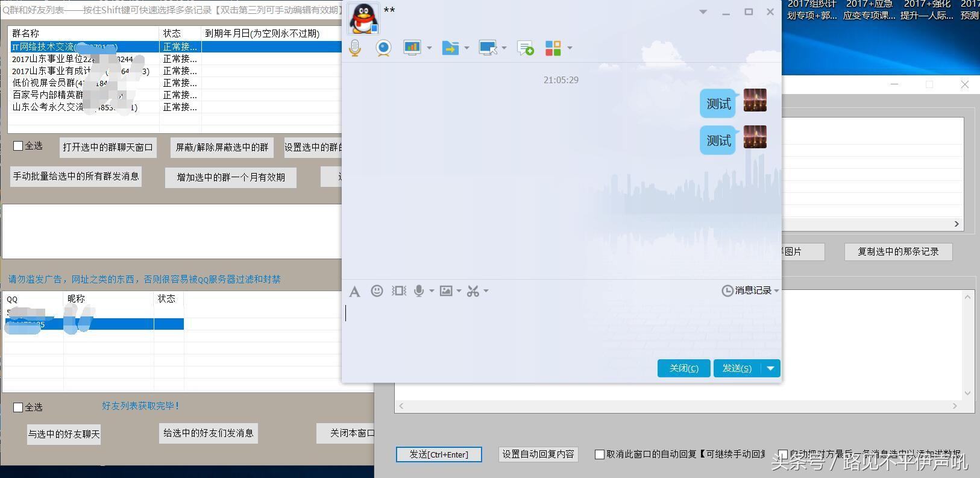Select the 低价视屏会员群 group row
The width and height of the screenshot is (980, 478).
click(x=175, y=83)
